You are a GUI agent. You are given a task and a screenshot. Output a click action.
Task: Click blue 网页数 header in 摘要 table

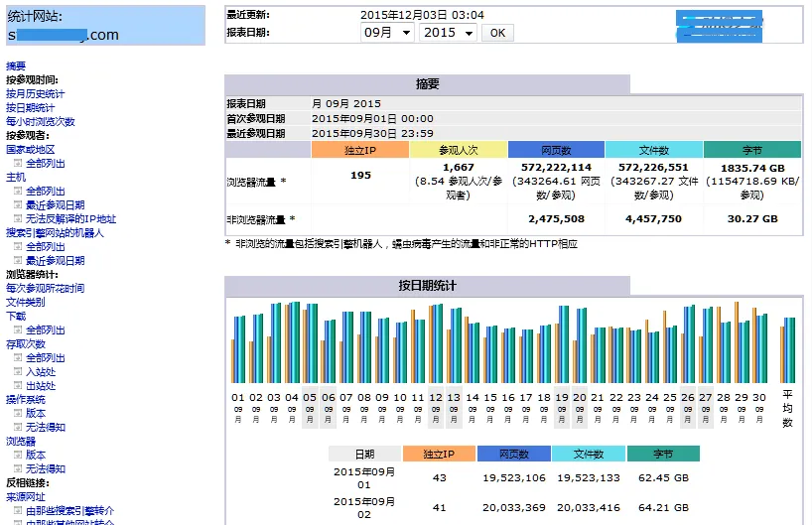556,150
